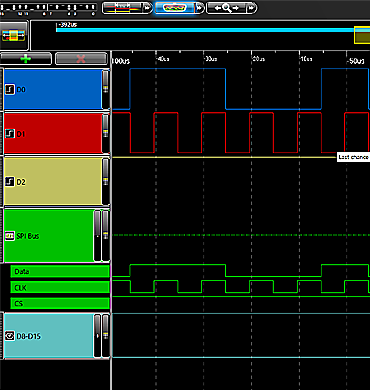
Task: Click the edge icon on the D0 channel
Action: pos(10,89)
